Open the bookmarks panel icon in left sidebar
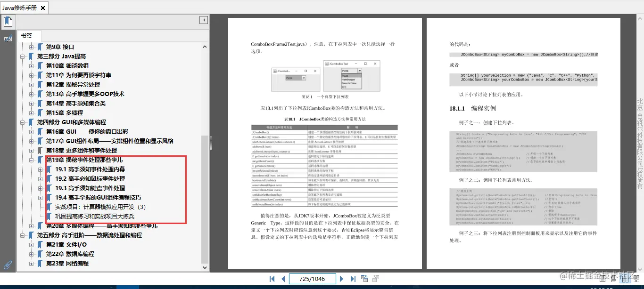The height and width of the screenshot is (289, 644). 8,21
